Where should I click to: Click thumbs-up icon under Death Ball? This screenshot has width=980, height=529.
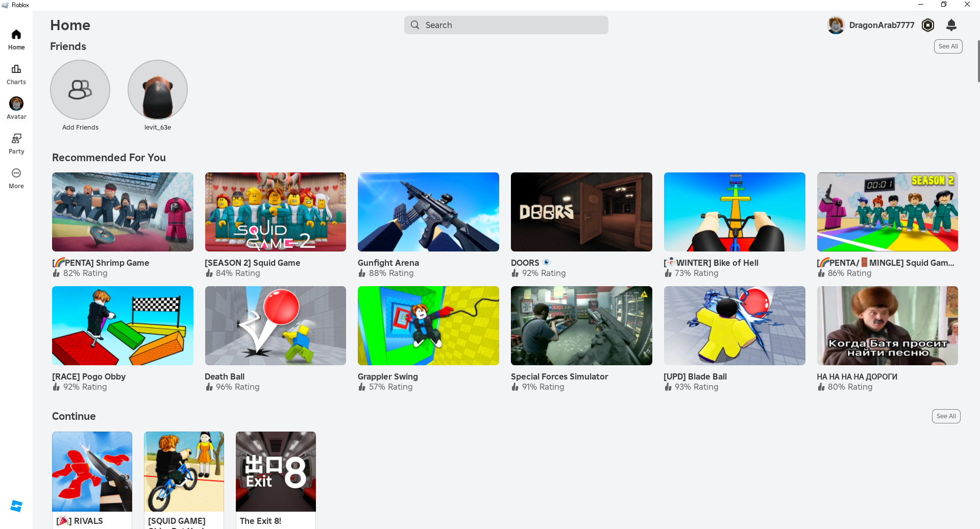[x=209, y=387]
